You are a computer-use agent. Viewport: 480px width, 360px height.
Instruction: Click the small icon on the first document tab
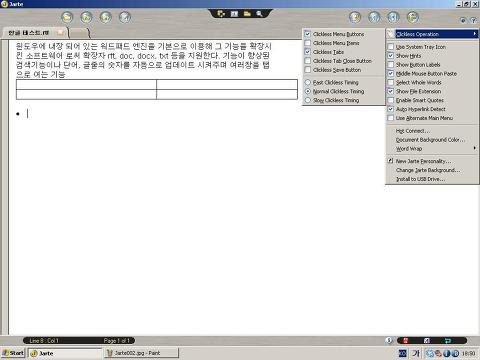pyautogui.click(x=60, y=32)
